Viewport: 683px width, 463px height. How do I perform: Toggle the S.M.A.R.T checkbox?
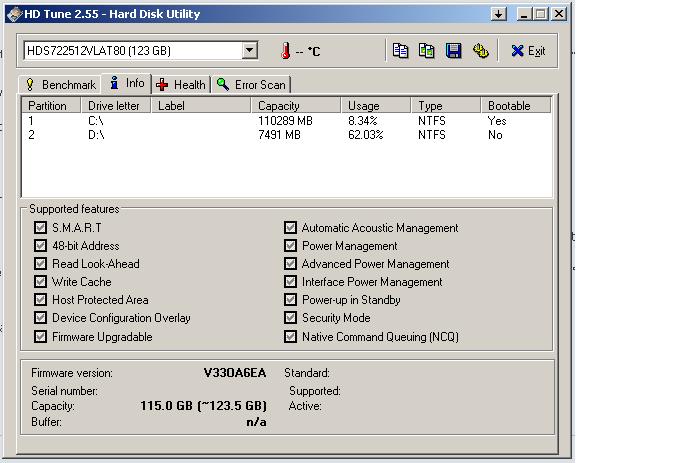point(41,227)
